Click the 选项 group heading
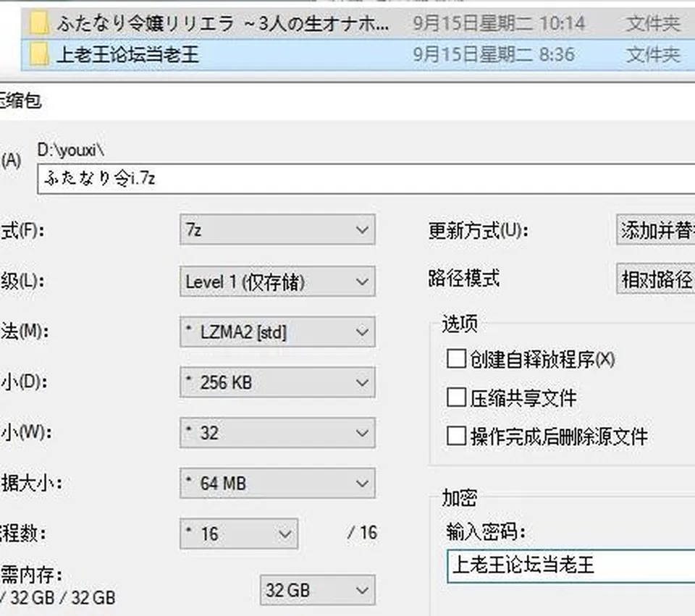The image size is (695, 616). click(460, 324)
